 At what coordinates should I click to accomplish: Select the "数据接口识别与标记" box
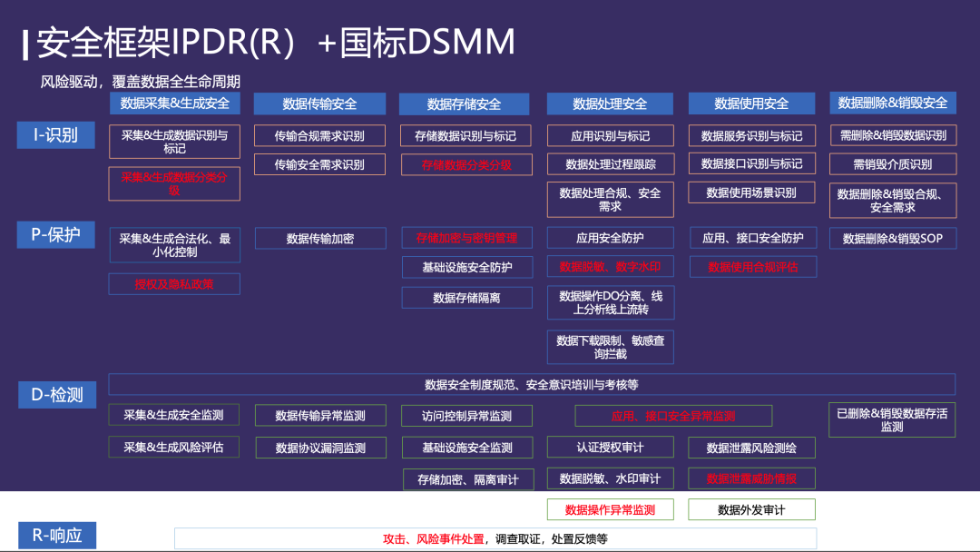[x=752, y=163]
